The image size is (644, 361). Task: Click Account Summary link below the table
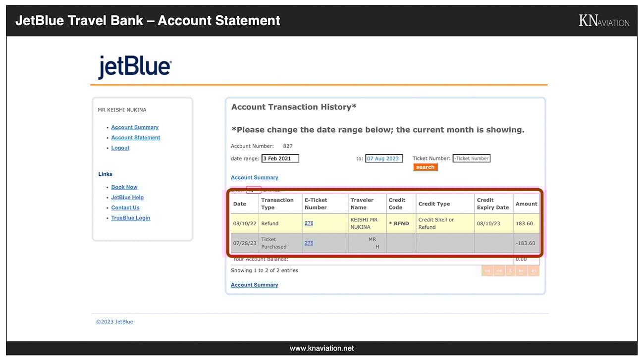click(255, 285)
